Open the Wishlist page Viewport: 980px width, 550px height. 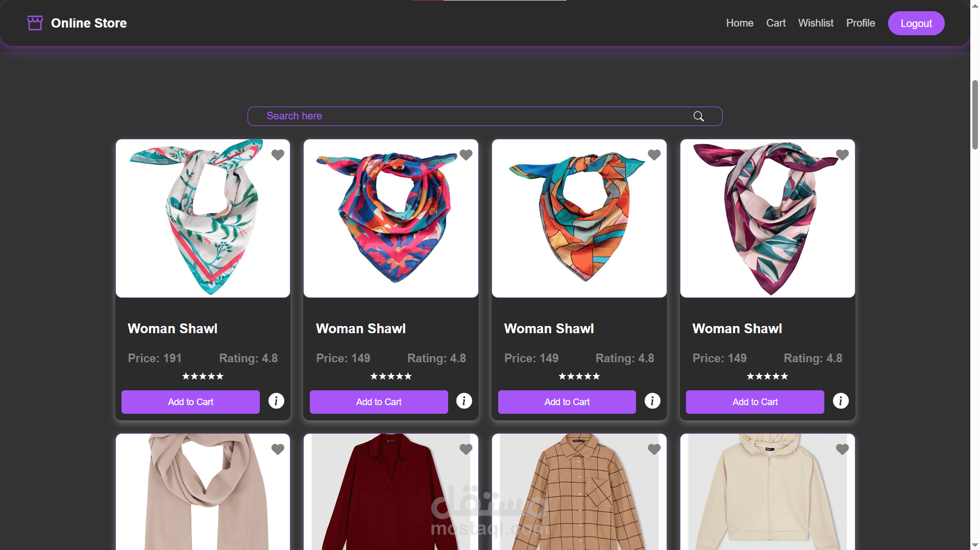816,23
